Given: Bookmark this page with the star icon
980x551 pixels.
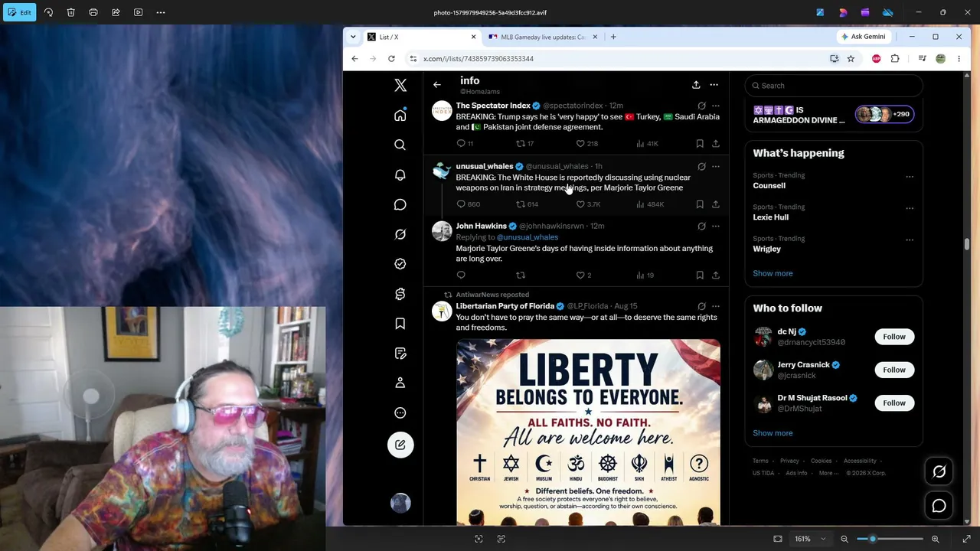Looking at the screenshot, I should 851,58.
